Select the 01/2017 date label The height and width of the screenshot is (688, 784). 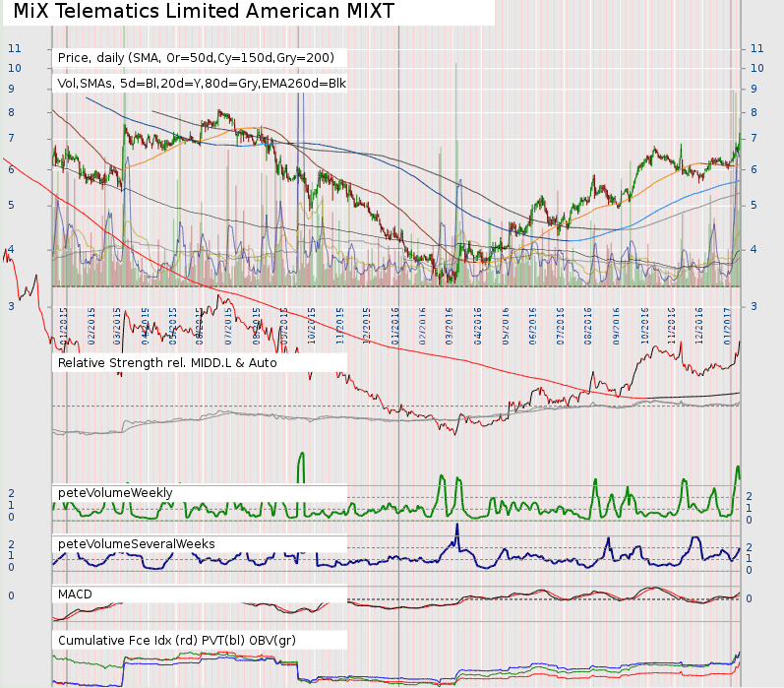tap(728, 326)
